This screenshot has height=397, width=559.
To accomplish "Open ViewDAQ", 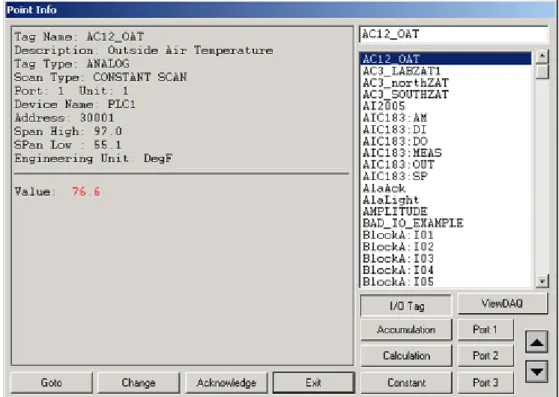I will click(x=502, y=304).
